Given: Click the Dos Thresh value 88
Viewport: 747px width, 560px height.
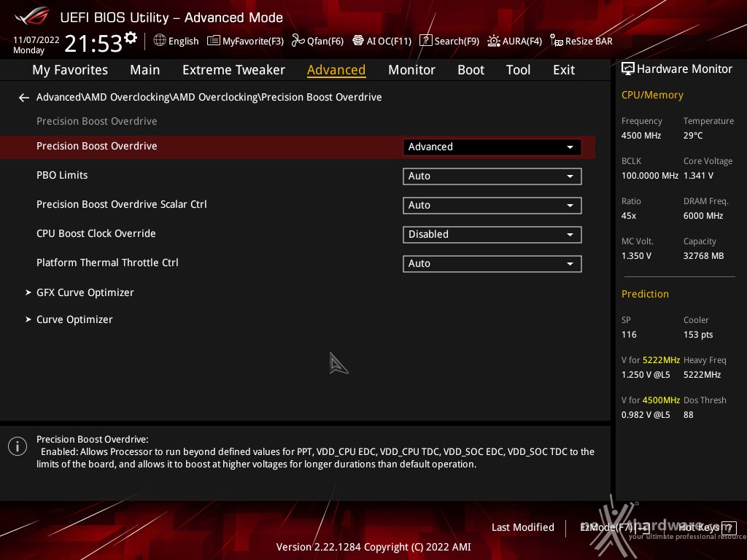Looking at the screenshot, I should point(689,415).
